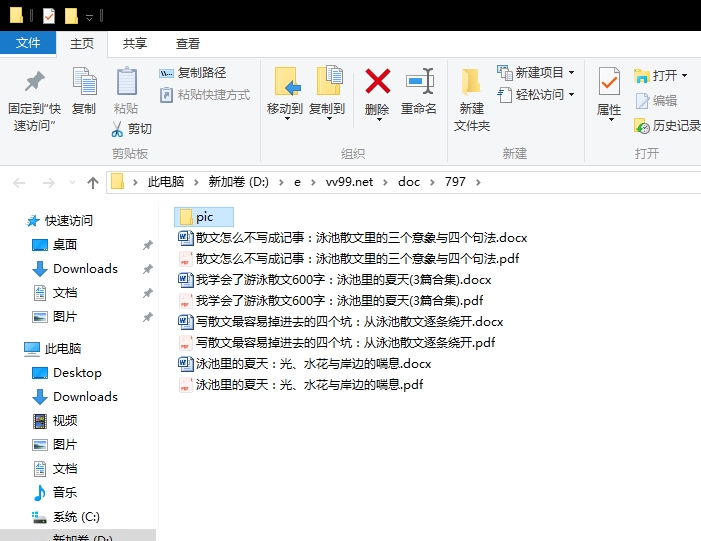Click 新加卷 (D:) breadcrumb
The width and height of the screenshot is (701, 541).
(238, 182)
